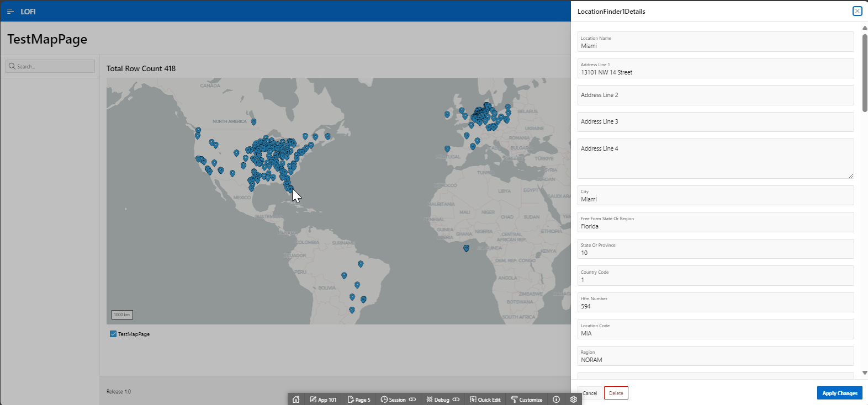
Task: Toggle the TestMapPage layer checkbox
Action: pyautogui.click(x=113, y=334)
